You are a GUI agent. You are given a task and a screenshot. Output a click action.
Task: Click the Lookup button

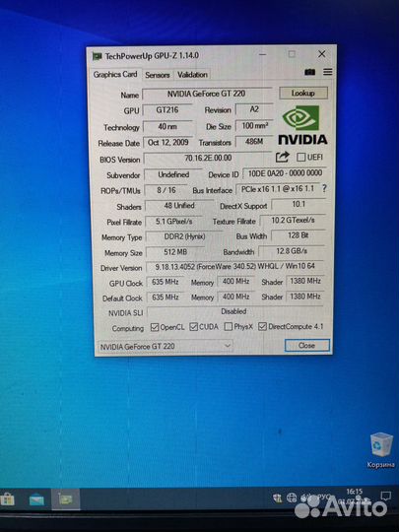pos(303,93)
